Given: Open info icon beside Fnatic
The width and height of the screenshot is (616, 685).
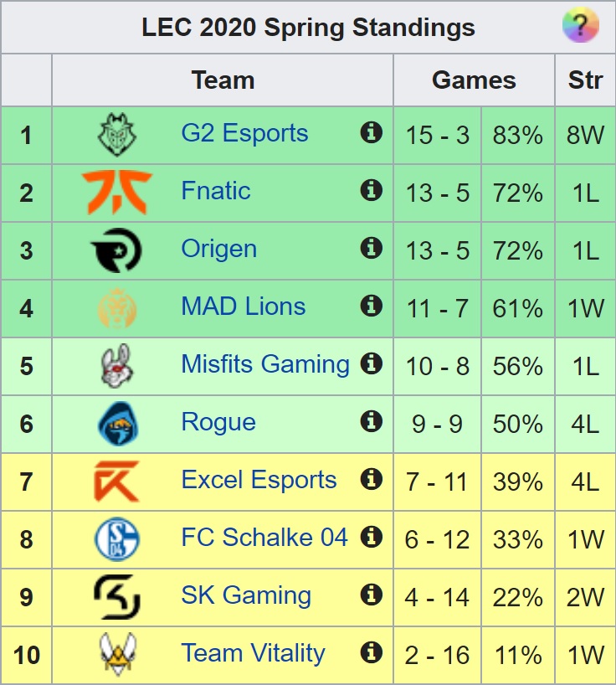Looking at the screenshot, I should click(372, 190).
